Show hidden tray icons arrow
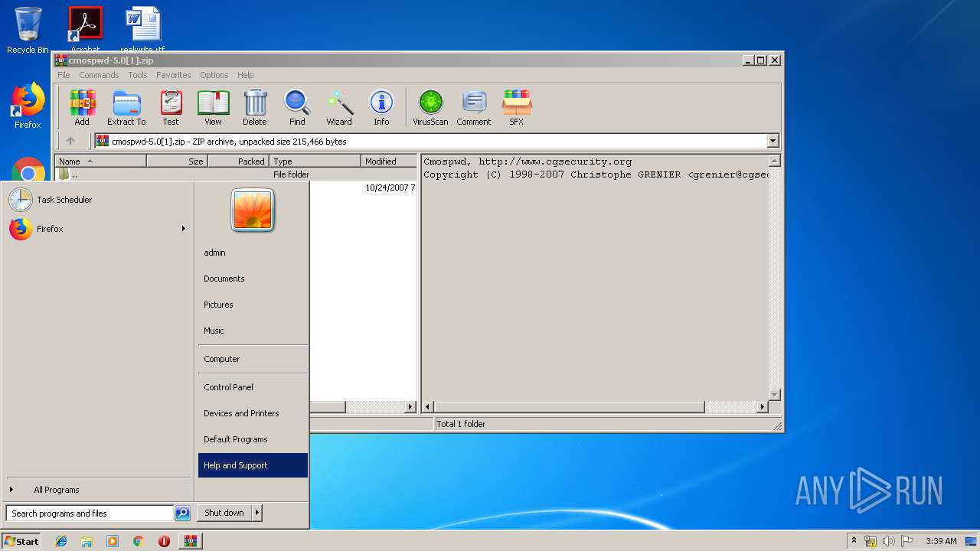The width and height of the screenshot is (980, 551). click(x=854, y=541)
